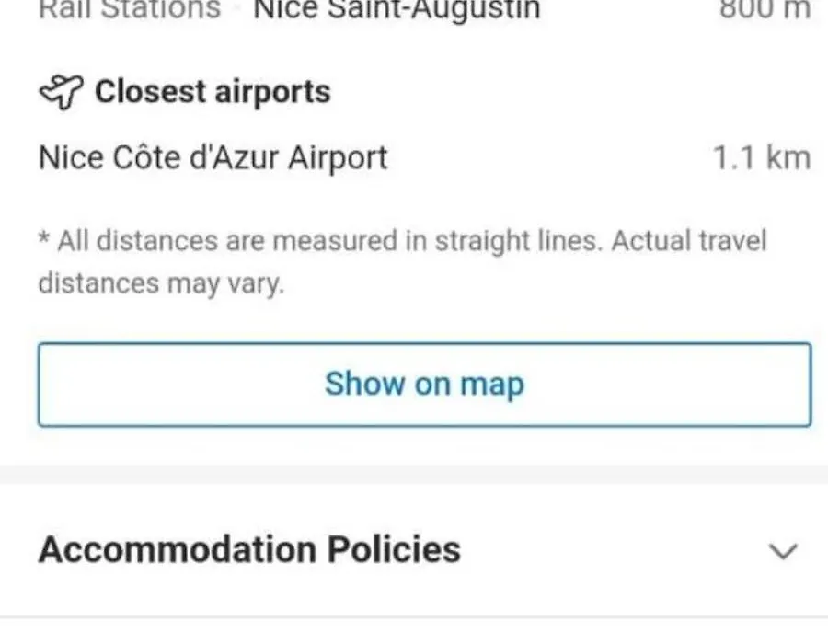The height and width of the screenshot is (644, 828).
Task: Click the 'Actual travel' text in the note
Action: [x=689, y=241]
